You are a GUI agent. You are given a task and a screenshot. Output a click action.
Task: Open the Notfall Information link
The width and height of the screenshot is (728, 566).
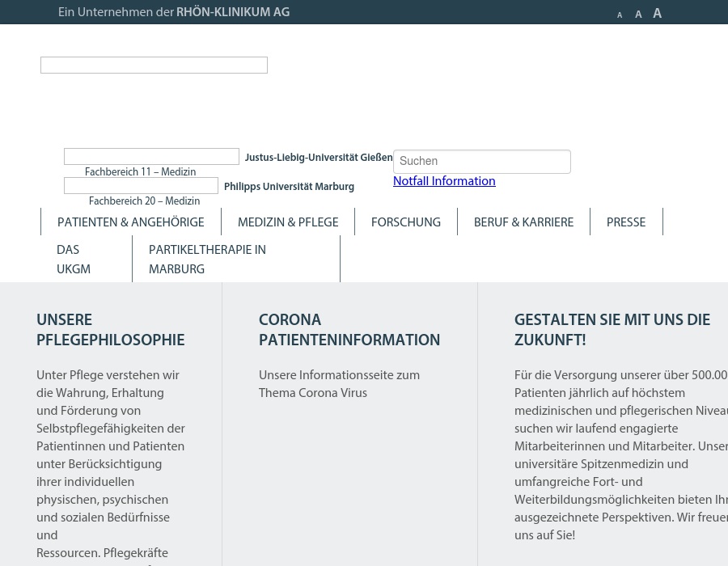(x=444, y=181)
